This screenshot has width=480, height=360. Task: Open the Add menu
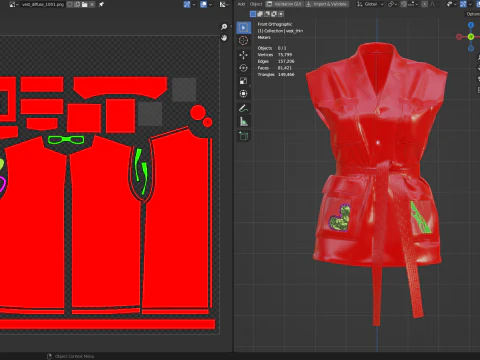[241, 4]
